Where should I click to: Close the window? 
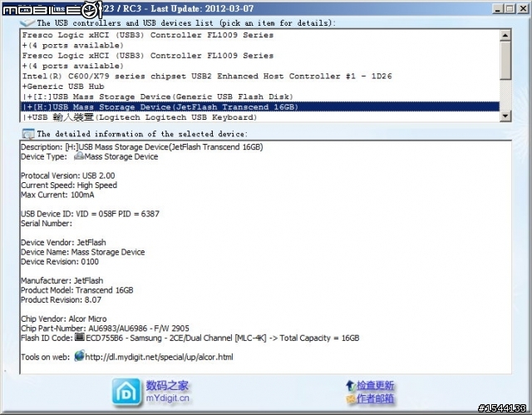point(523,9)
